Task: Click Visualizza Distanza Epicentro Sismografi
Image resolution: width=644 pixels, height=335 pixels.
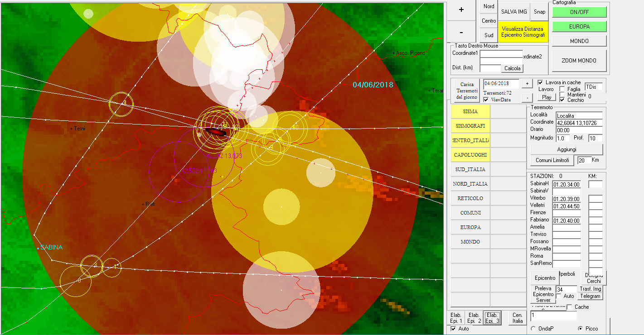Action: point(522,32)
